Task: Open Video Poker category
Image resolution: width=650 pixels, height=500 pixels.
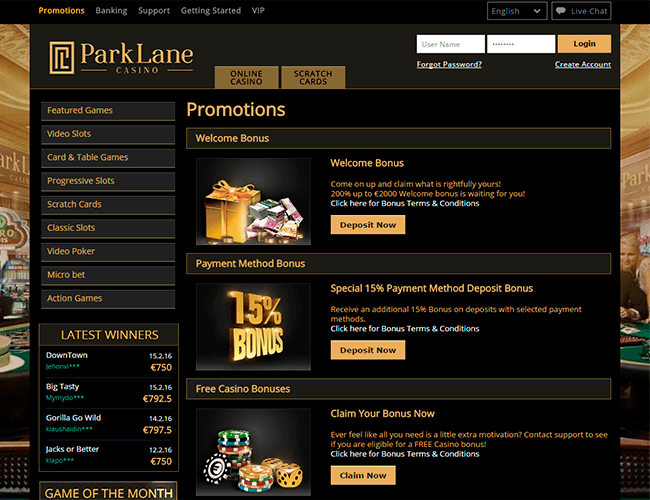Action: tap(108, 252)
